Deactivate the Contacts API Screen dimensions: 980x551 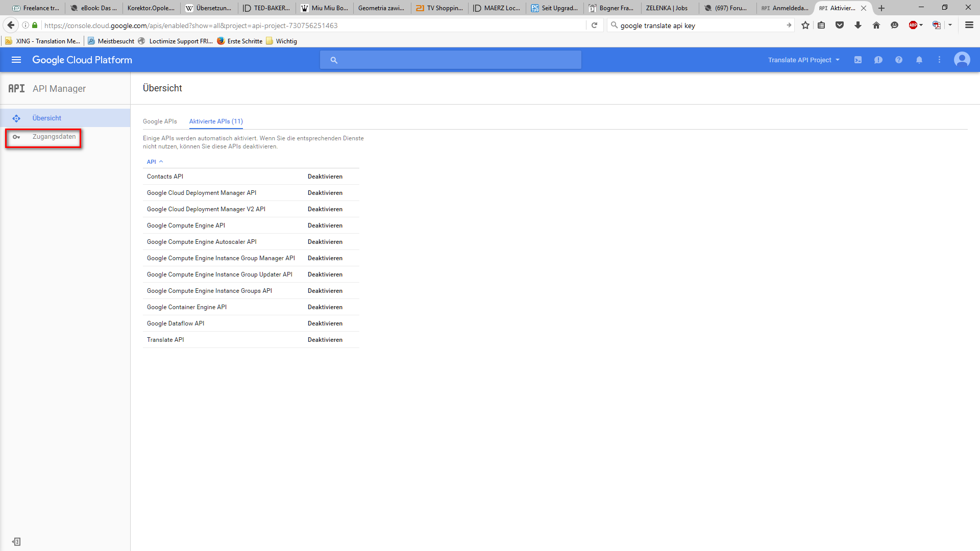tap(325, 177)
